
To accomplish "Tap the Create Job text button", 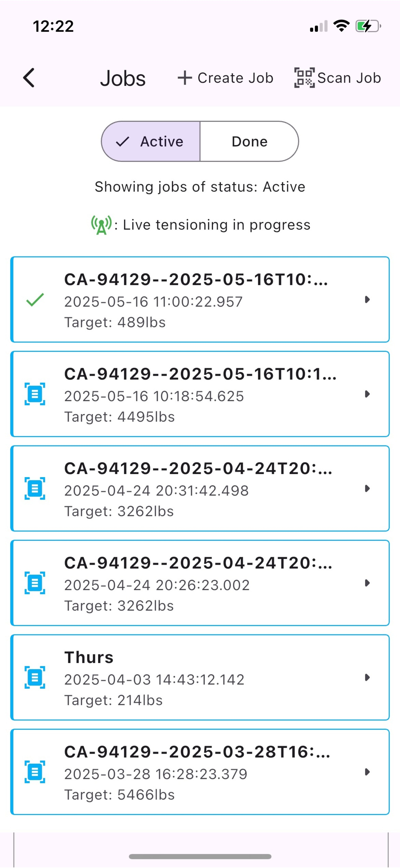I will tap(235, 78).
